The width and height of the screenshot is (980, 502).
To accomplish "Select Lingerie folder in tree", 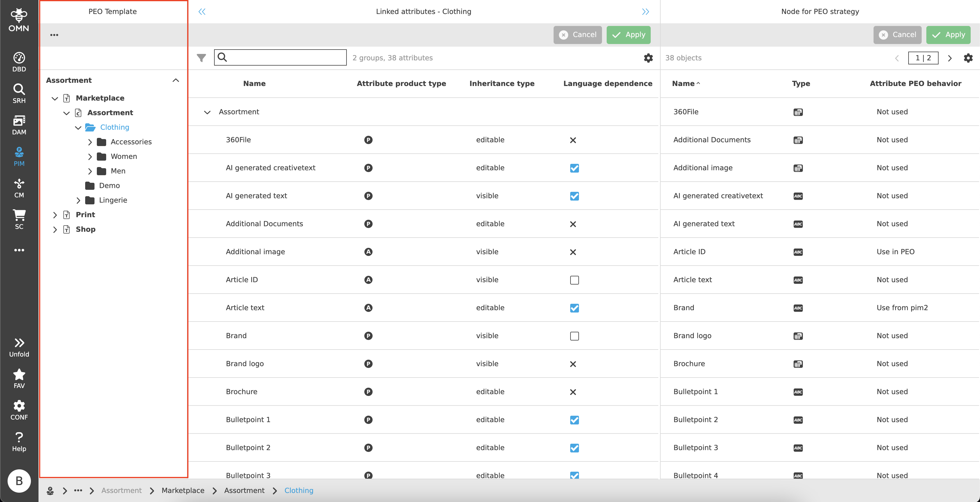I will click(113, 200).
